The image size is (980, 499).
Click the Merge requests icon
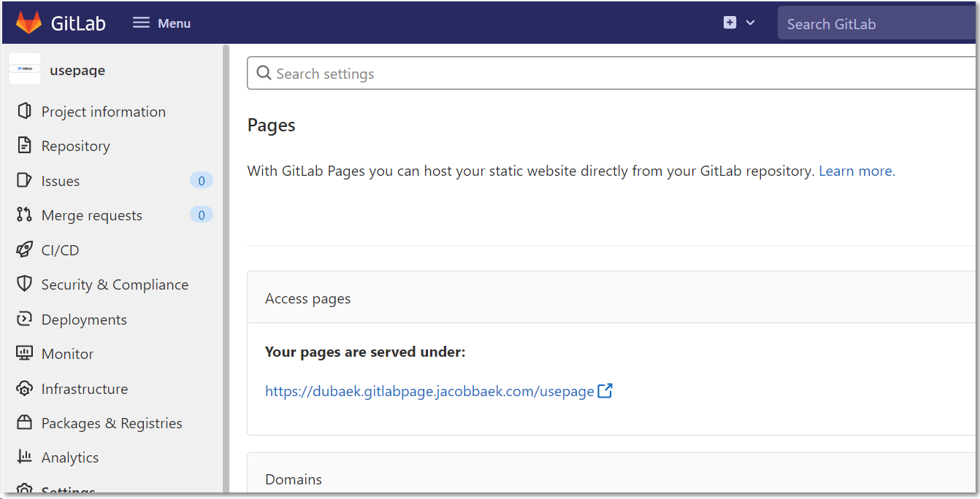click(x=24, y=214)
